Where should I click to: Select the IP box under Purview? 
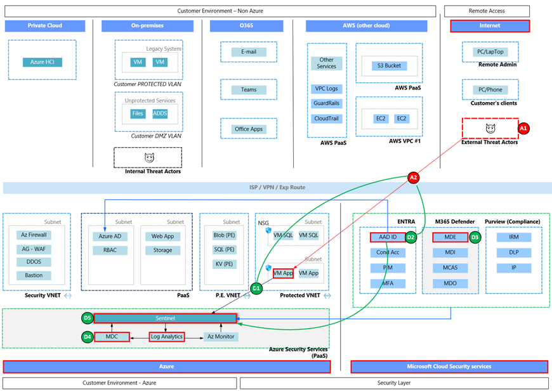click(514, 268)
